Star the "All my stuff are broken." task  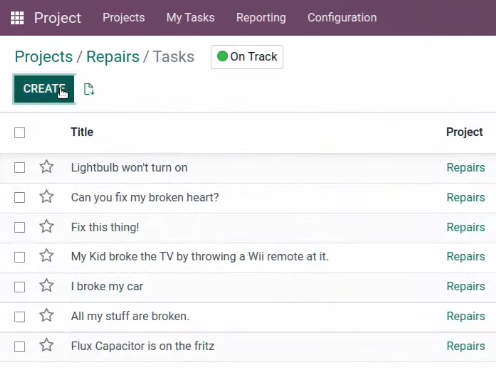(47, 315)
